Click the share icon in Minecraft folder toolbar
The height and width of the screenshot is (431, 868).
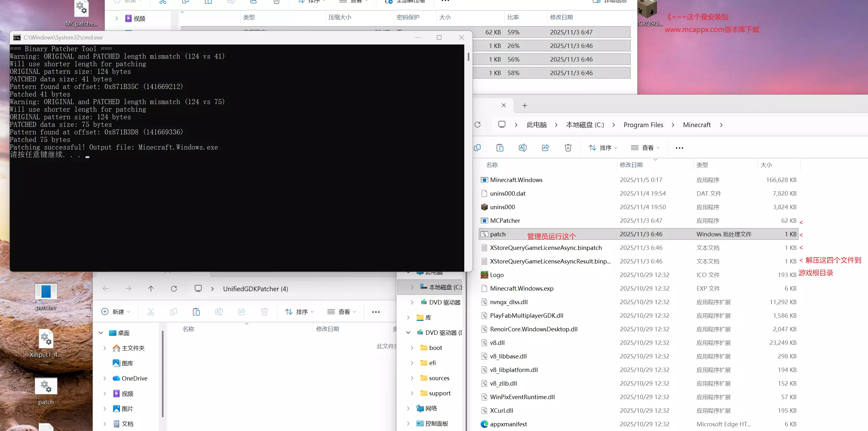[x=545, y=147]
